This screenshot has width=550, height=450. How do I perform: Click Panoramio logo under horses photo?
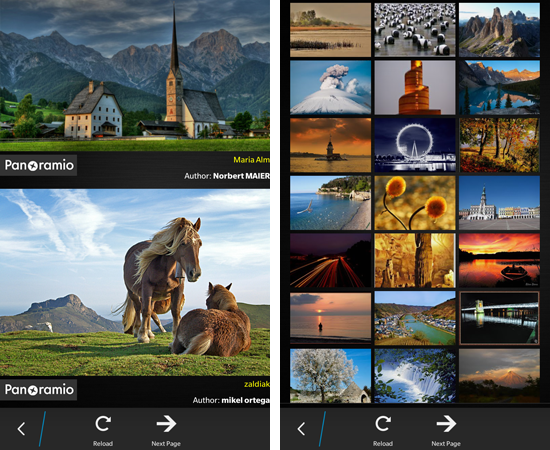39,390
